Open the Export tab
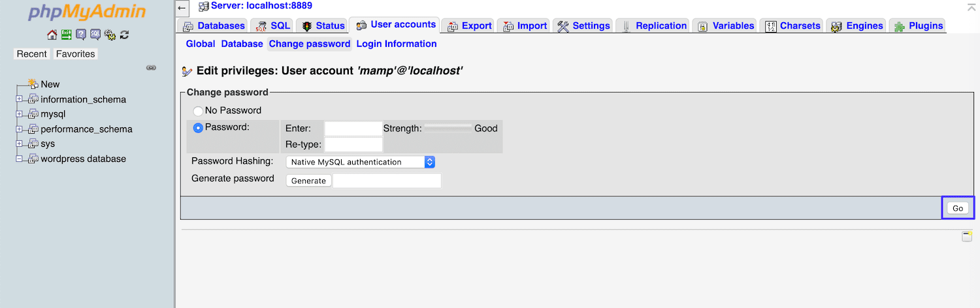 (469, 25)
